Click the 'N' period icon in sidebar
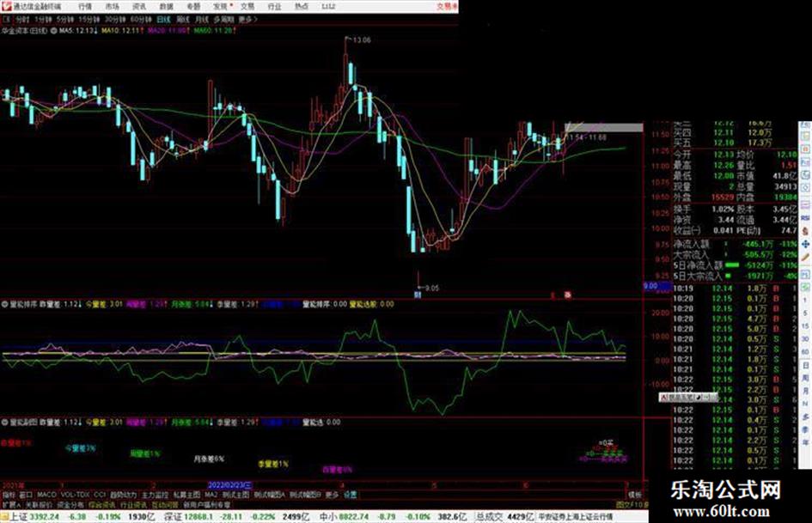812x523 pixels. pos(805,404)
